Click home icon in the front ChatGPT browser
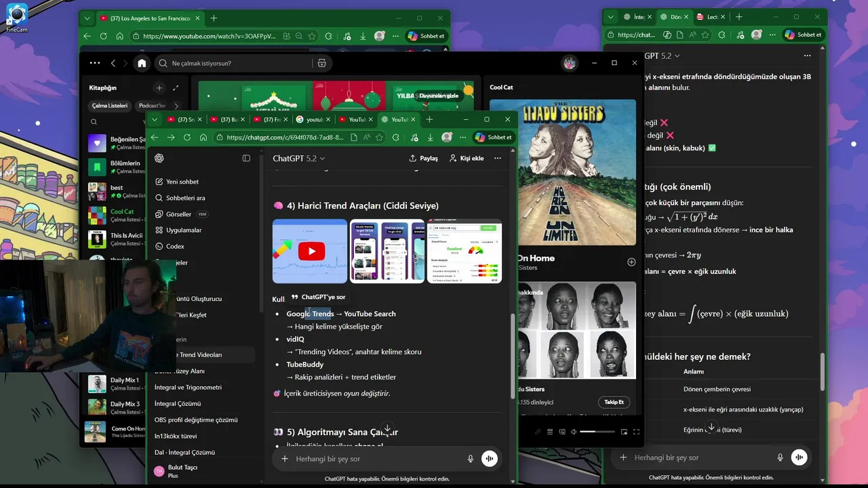 click(x=203, y=137)
